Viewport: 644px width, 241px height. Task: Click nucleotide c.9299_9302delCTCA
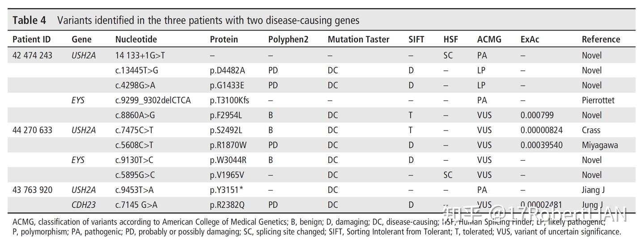tap(153, 100)
